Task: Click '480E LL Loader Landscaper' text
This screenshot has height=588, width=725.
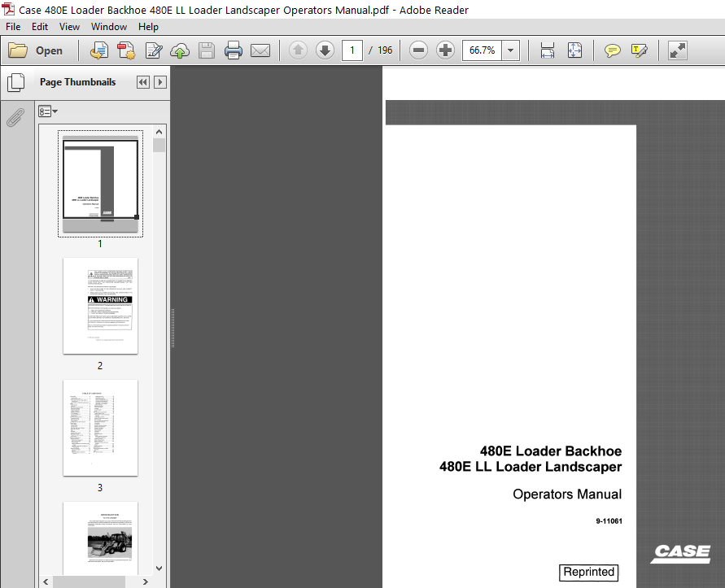Action: point(531,467)
